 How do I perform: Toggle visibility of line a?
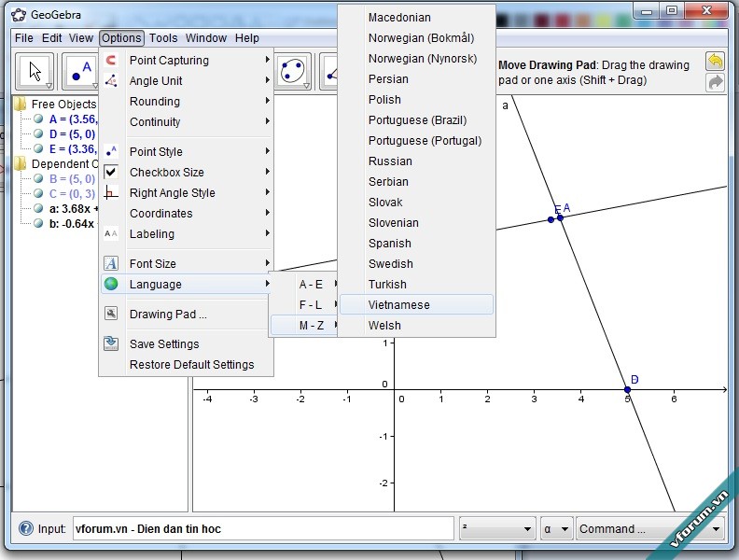point(38,208)
